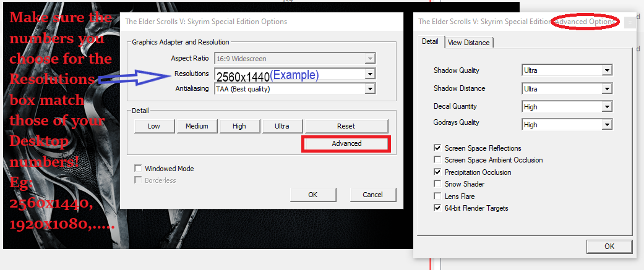Screen dimensions: 644x270
Task: Apply the Low detail preset
Action: coord(154,126)
